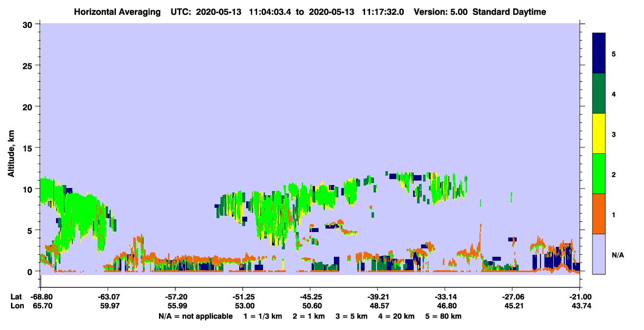
Task: Click the lavender N/A color swatch
Action: click(x=599, y=254)
